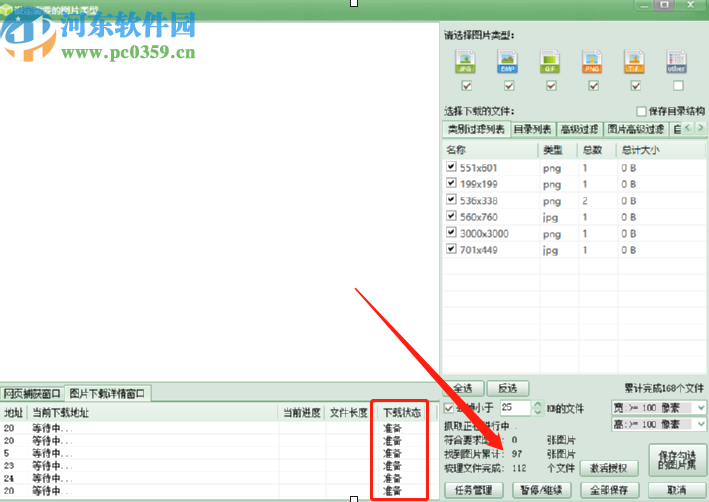Uncheck the GIF type checkbox
This screenshot has height=502, width=709.
[551, 85]
